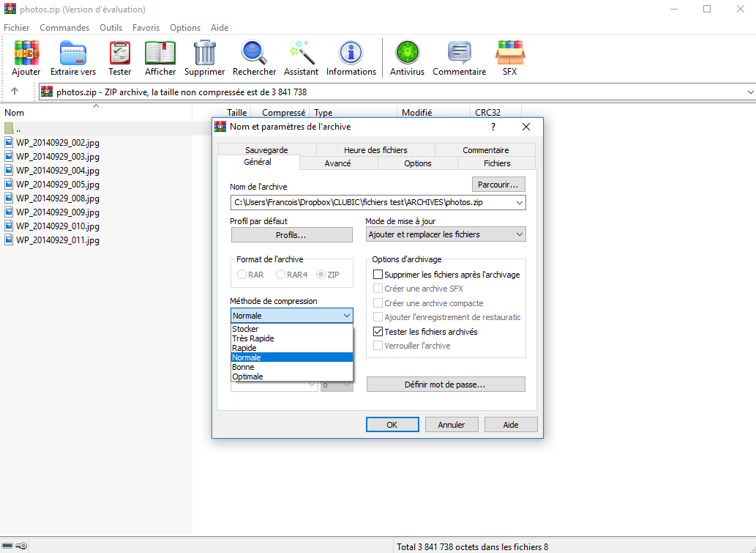
Task: Pick Très Rapide compression option
Action: (x=253, y=338)
